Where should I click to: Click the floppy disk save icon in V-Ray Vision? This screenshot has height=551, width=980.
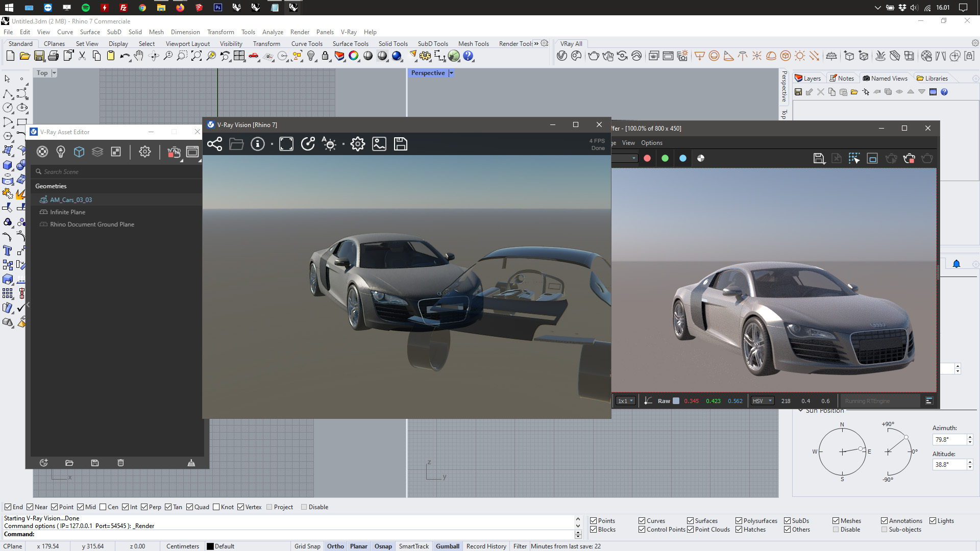(x=401, y=144)
